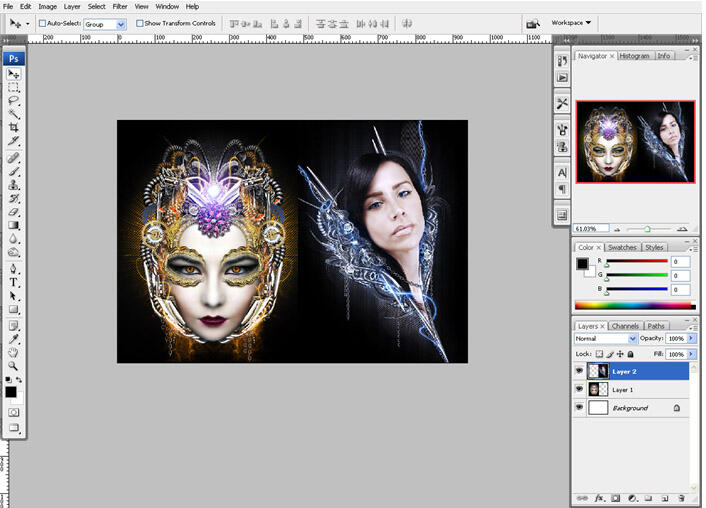Open the Tool Presets panel icon
This screenshot has height=508, width=706.
tap(562, 104)
